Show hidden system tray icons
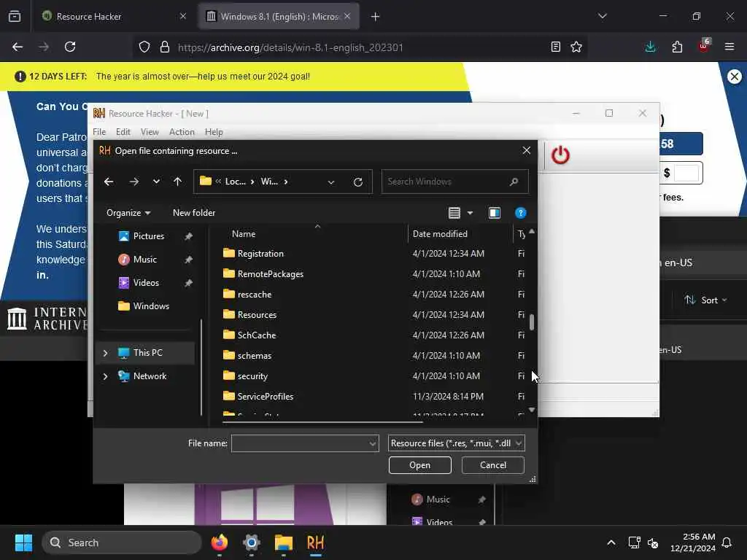This screenshot has width=747, height=560. [611, 542]
